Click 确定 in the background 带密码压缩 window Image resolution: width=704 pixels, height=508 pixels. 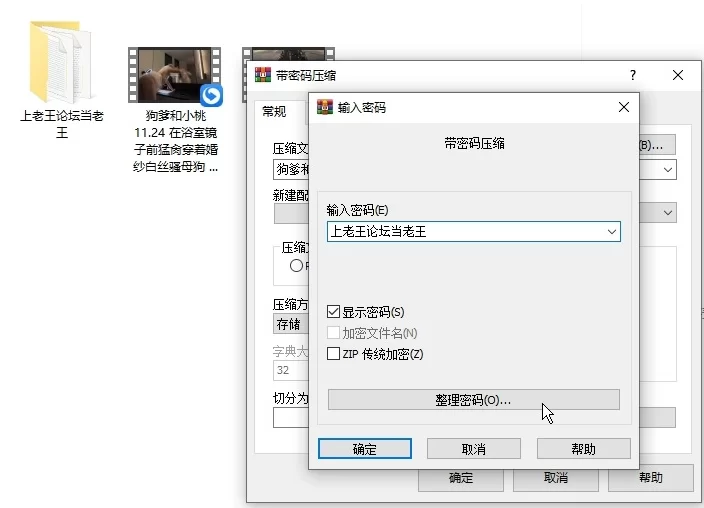[x=461, y=480]
